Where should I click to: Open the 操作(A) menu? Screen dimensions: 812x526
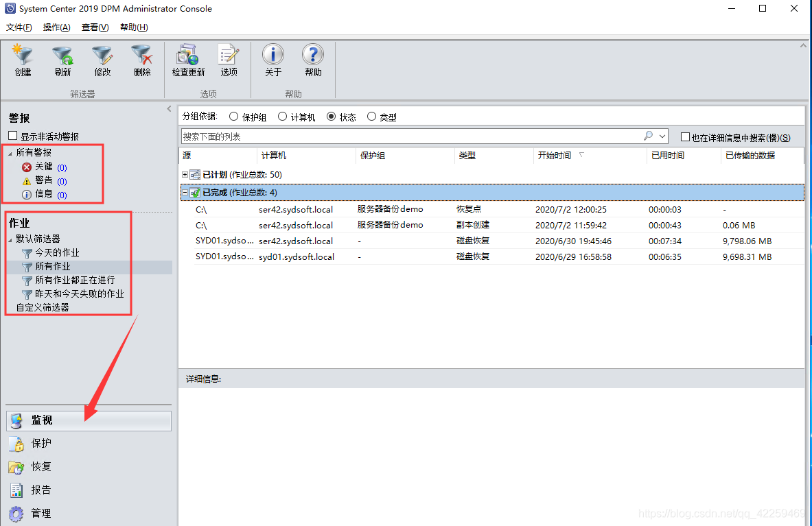56,27
